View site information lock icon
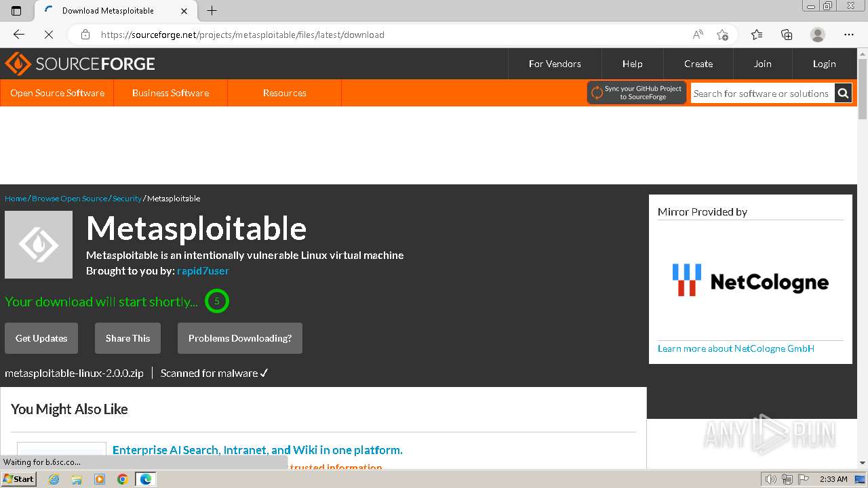Viewport: 868px width, 488px height. (85, 35)
